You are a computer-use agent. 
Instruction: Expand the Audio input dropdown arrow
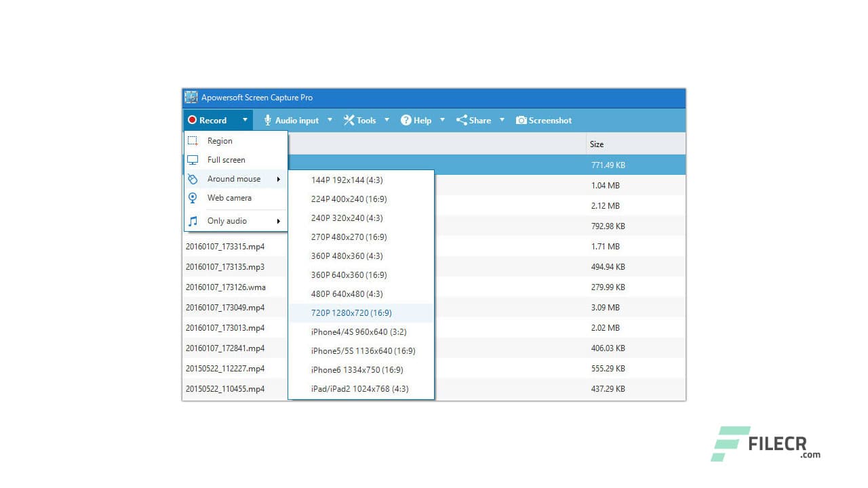pyautogui.click(x=329, y=120)
